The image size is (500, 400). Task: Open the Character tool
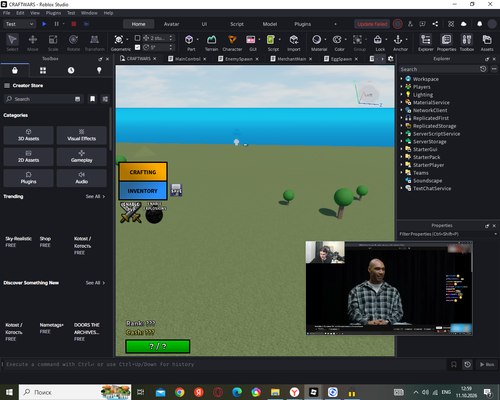click(x=232, y=42)
